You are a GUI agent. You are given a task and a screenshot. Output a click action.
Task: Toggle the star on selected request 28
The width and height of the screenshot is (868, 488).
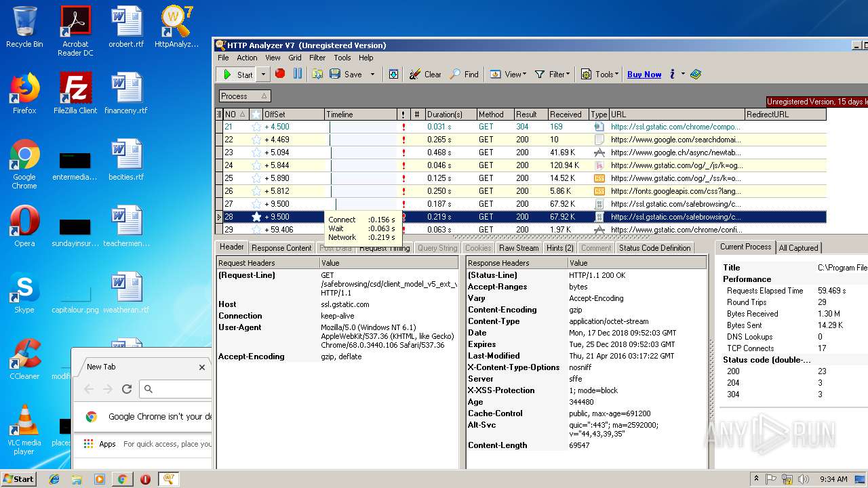(256, 217)
